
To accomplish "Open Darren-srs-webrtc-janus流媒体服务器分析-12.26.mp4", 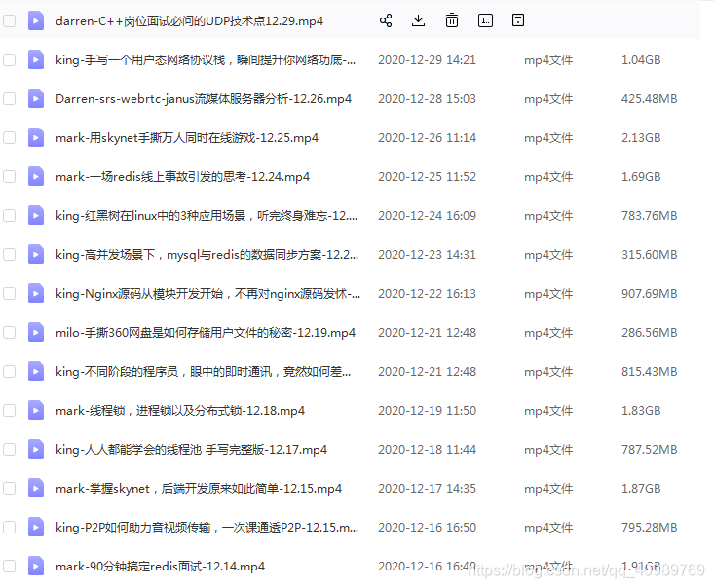I will (x=204, y=98).
